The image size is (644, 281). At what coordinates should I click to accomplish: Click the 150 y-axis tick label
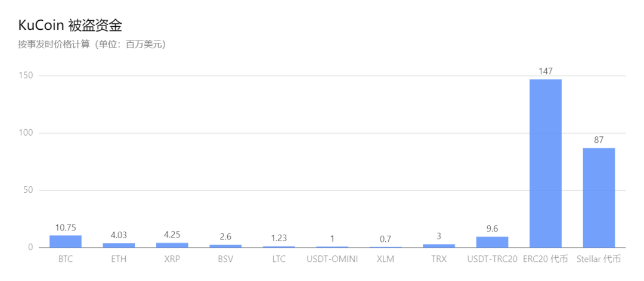(26, 76)
